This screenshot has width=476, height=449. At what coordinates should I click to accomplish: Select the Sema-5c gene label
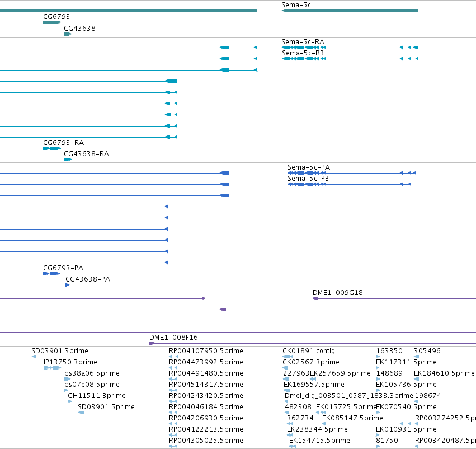coord(296,5)
